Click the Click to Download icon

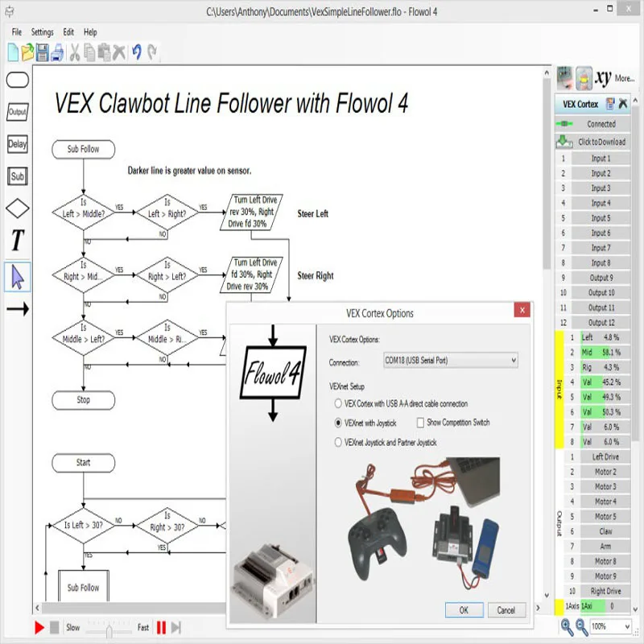point(564,142)
